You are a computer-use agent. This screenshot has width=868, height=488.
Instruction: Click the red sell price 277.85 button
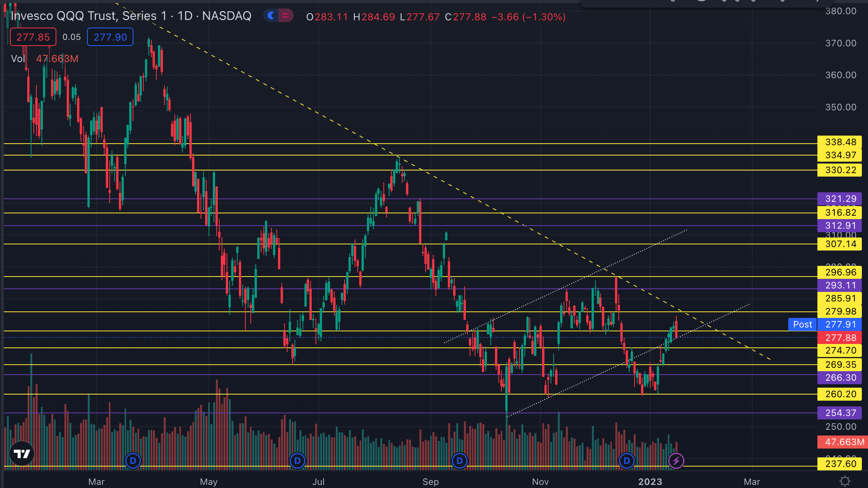[x=33, y=37]
